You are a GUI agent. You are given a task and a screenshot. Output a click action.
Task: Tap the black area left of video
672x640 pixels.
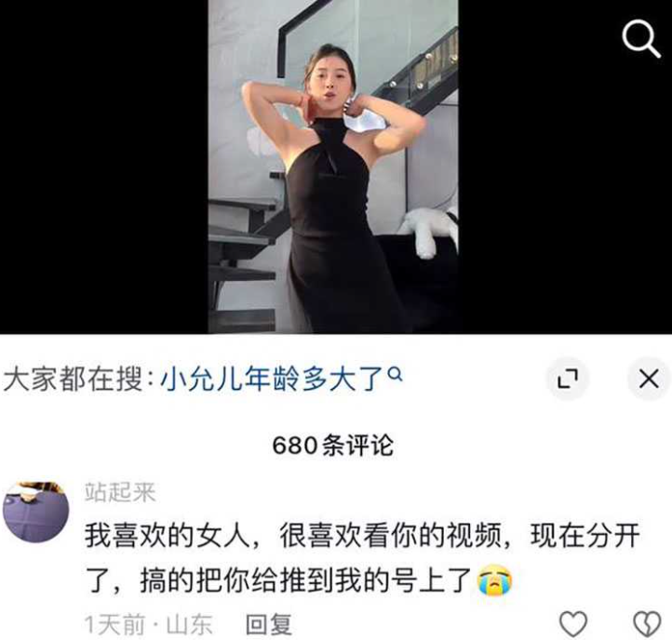[104, 167]
